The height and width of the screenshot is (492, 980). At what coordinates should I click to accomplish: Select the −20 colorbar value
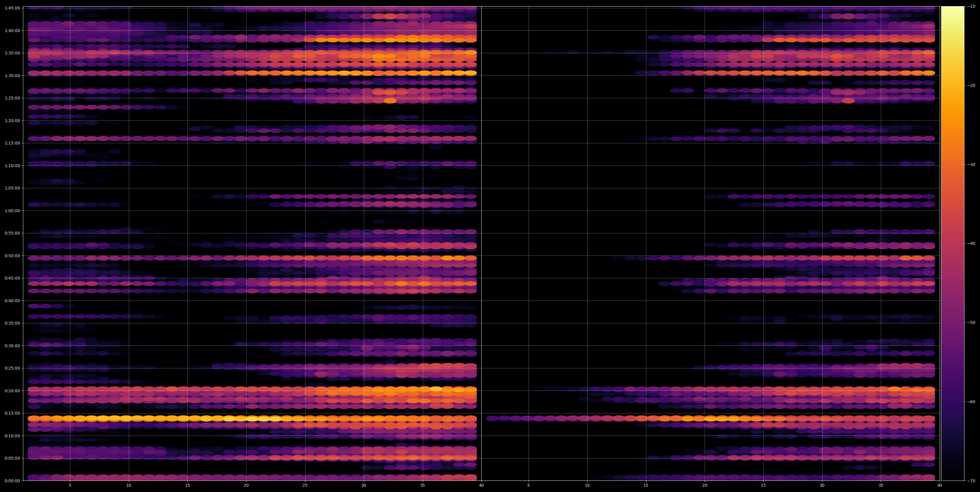(x=971, y=86)
